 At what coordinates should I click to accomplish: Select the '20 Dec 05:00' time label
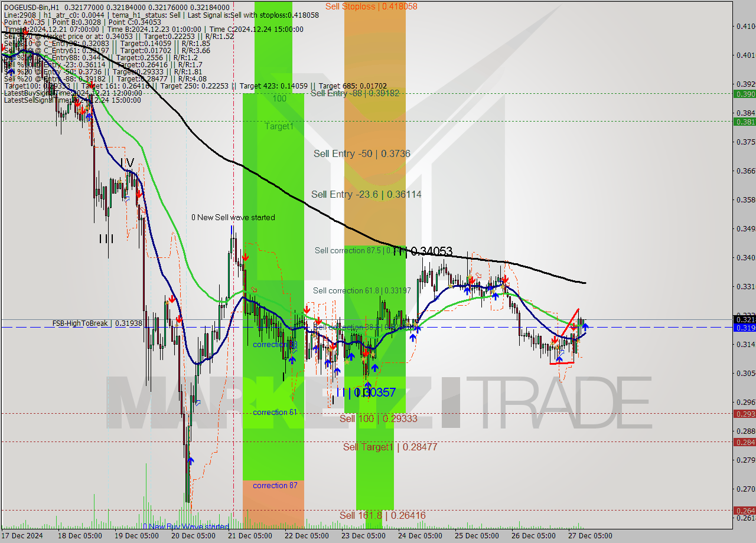coord(193,536)
